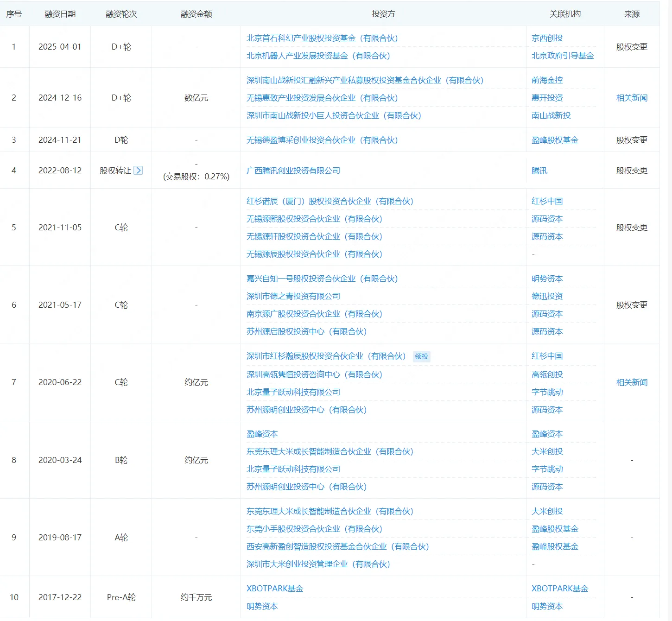Open 深圳南山战新投汇融新兴产业私募股权投资基金 link
The height and width of the screenshot is (621, 672).
[x=365, y=80]
